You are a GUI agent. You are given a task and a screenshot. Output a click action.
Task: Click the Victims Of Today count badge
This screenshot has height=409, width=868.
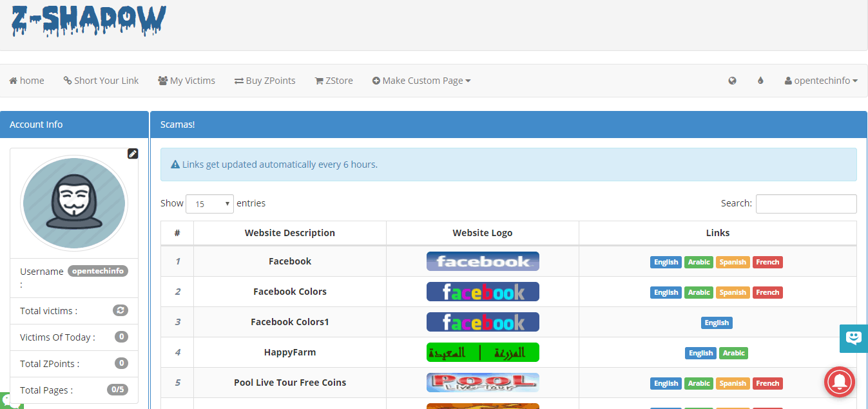coord(121,337)
